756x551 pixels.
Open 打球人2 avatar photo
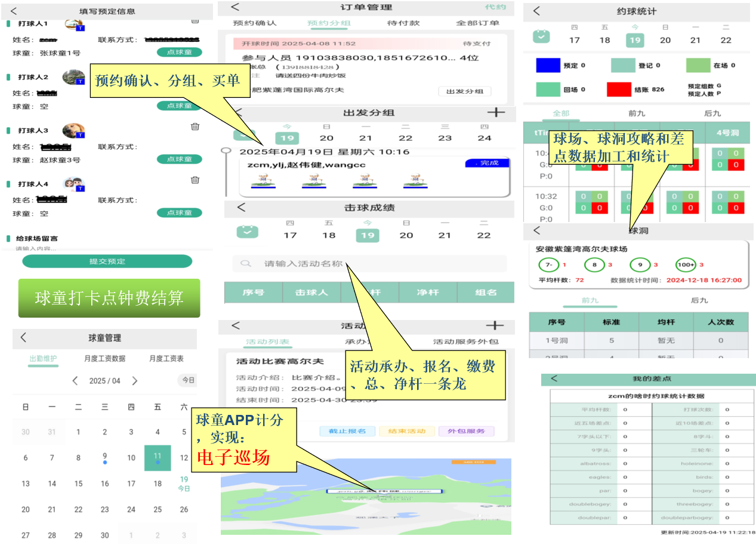click(x=74, y=78)
